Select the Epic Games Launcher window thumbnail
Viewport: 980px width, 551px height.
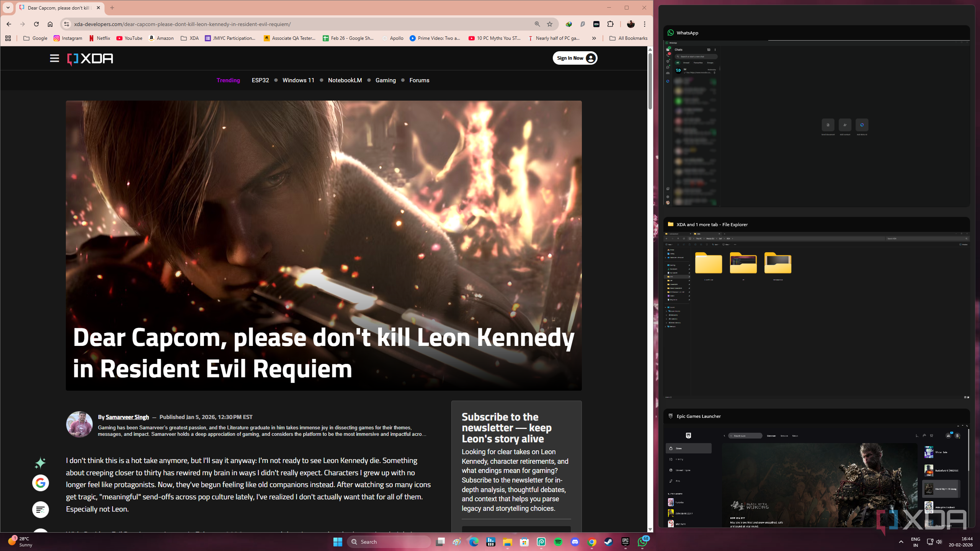click(817, 468)
